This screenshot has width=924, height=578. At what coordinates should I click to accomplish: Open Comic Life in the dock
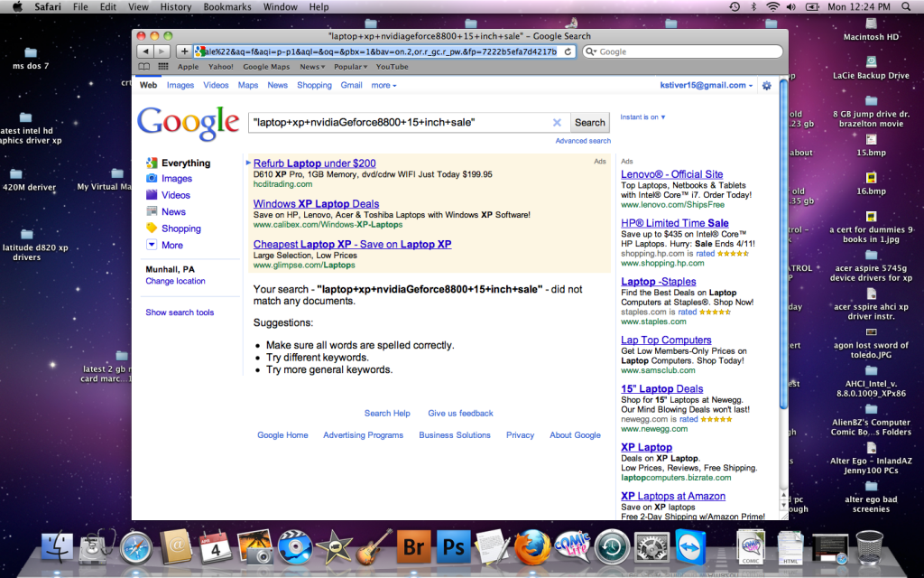(571, 546)
